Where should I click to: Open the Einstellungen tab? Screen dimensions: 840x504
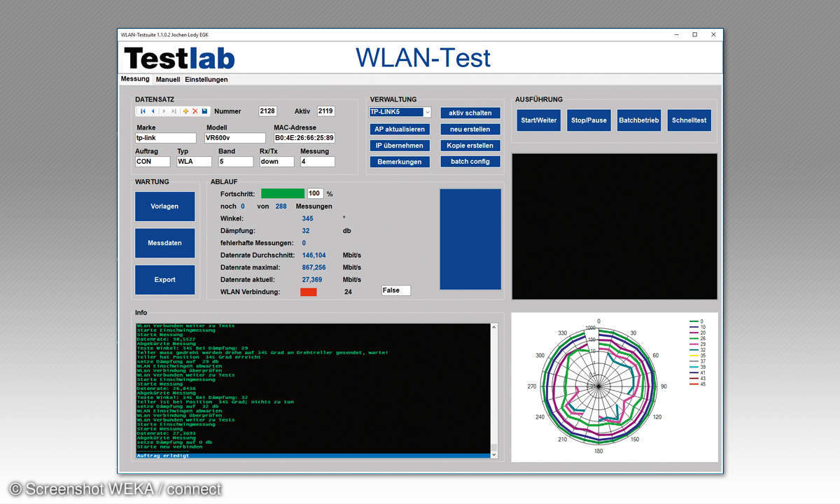[x=206, y=80]
